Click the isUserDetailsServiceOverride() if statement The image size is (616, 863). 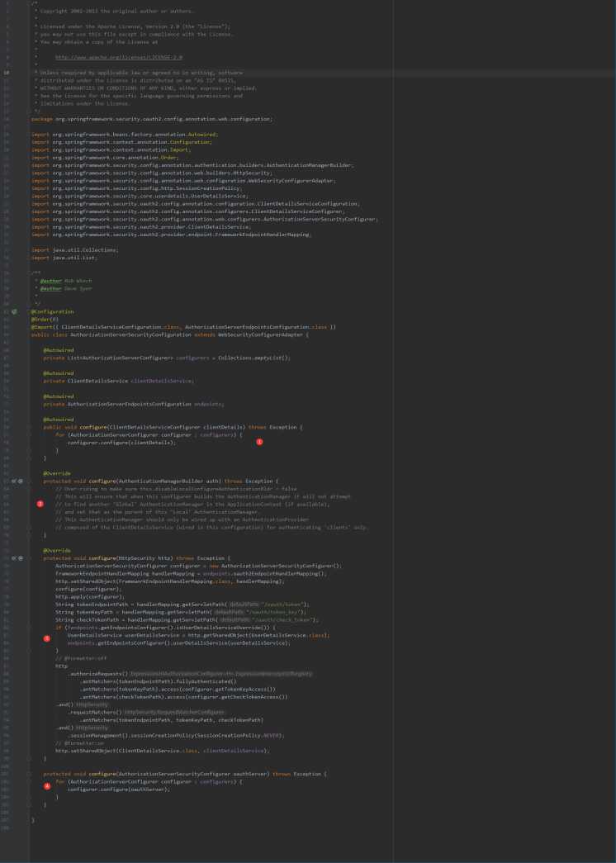point(165,628)
